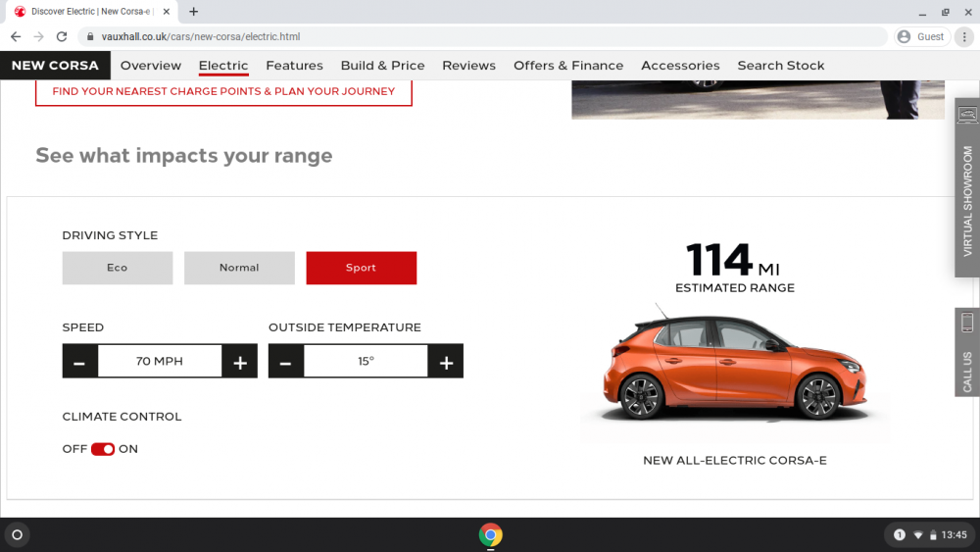Click the address bar URL
The image size is (980, 552).
201,37
